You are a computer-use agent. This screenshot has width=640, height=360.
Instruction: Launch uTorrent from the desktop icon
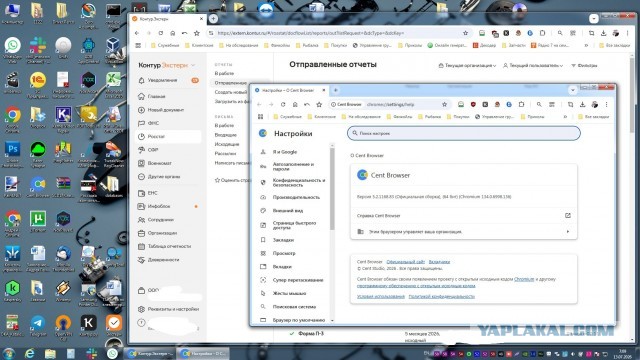tap(38, 222)
